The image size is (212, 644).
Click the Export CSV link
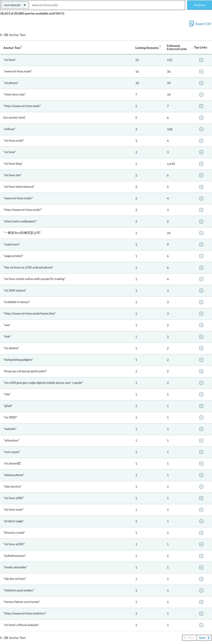tap(203, 24)
